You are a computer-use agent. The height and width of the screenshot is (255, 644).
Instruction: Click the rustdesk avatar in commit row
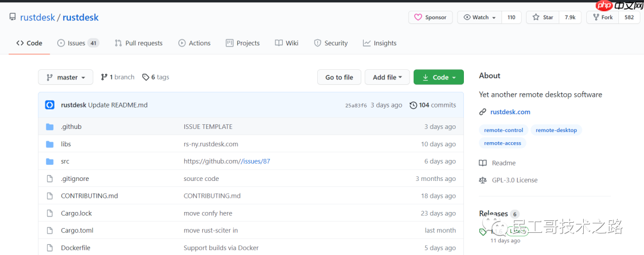click(49, 105)
